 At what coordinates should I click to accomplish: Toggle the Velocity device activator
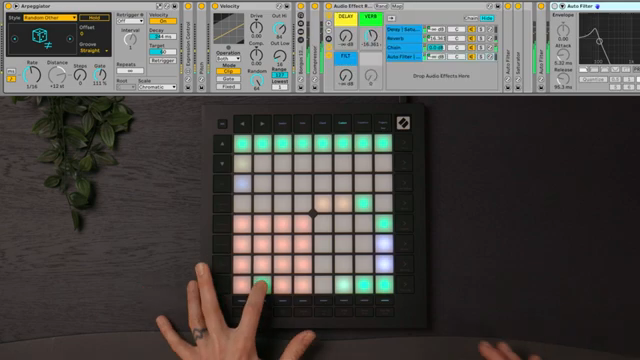215,6
